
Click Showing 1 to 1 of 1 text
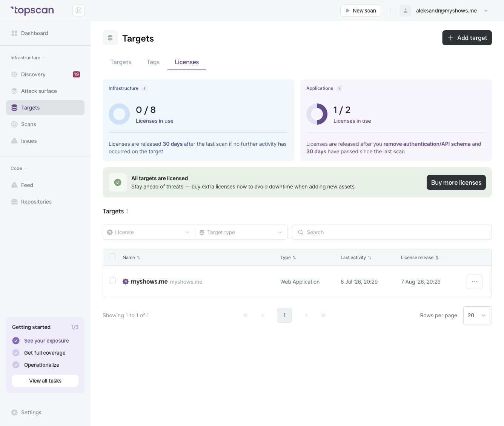click(126, 315)
